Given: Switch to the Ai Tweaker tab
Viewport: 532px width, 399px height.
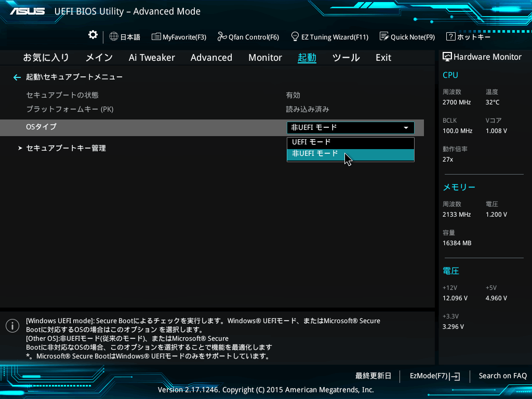Looking at the screenshot, I should coord(152,58).
